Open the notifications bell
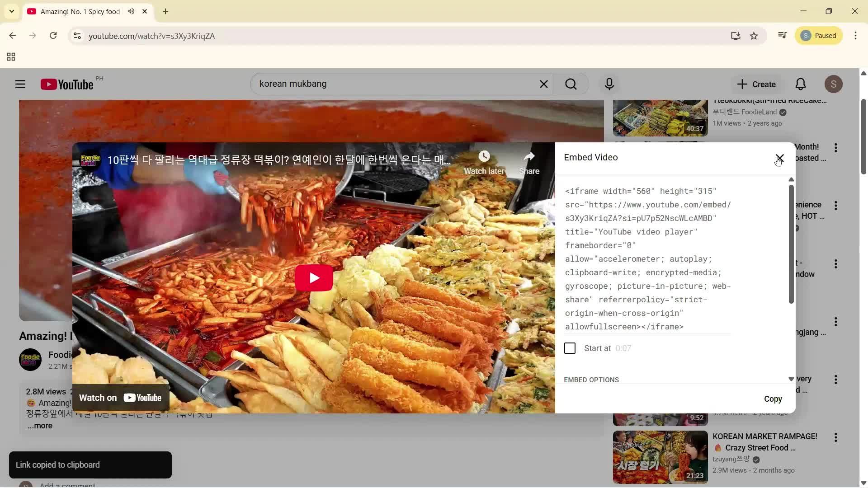868x488 pixels. pyautogui.click(x=800, y=84)
